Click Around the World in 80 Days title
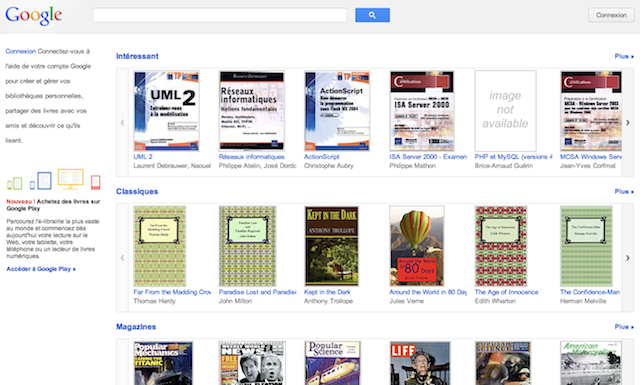640x385 pixels. point(428,292)
